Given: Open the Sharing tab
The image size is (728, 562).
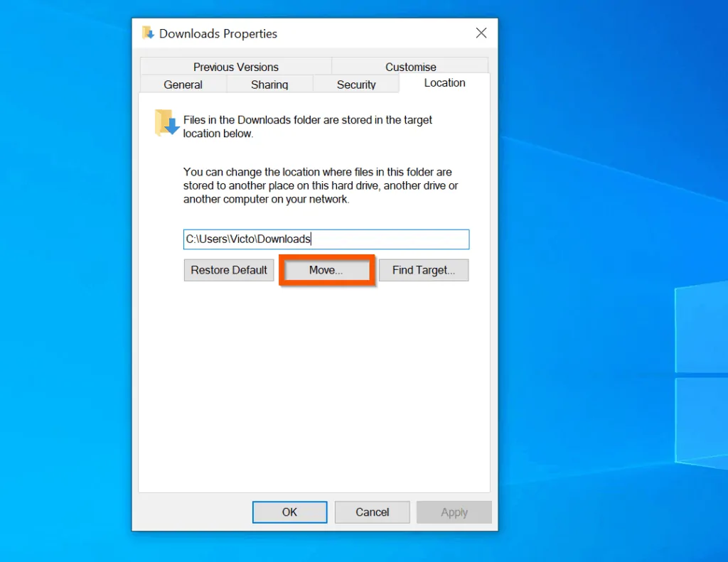Looking at the screenshot, I should [269, 84].
